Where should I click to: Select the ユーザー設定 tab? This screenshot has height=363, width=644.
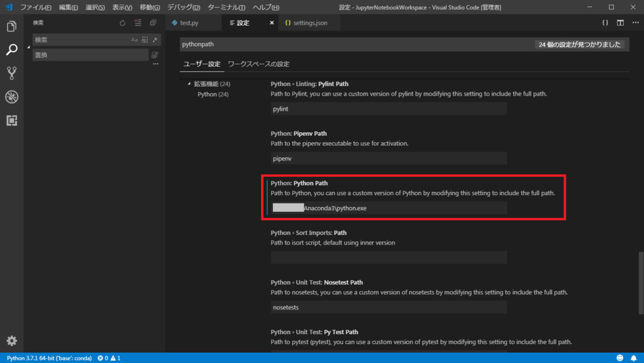(202, 64)
